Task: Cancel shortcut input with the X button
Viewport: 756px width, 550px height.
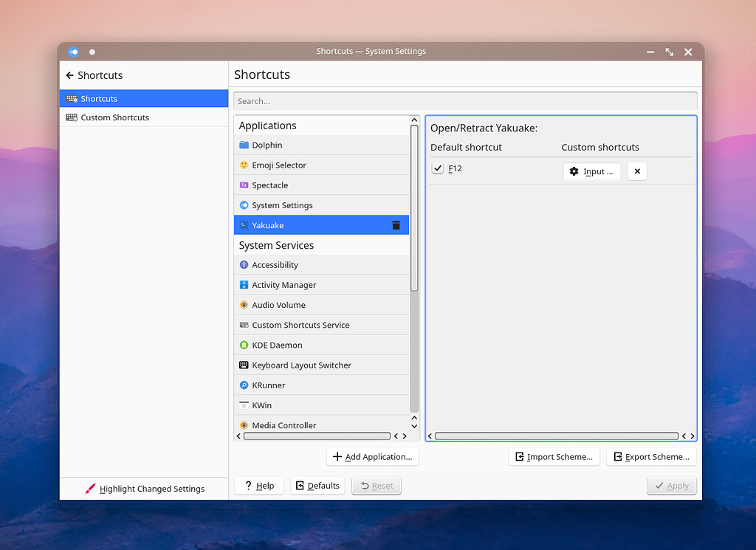Action: (636, 171)
